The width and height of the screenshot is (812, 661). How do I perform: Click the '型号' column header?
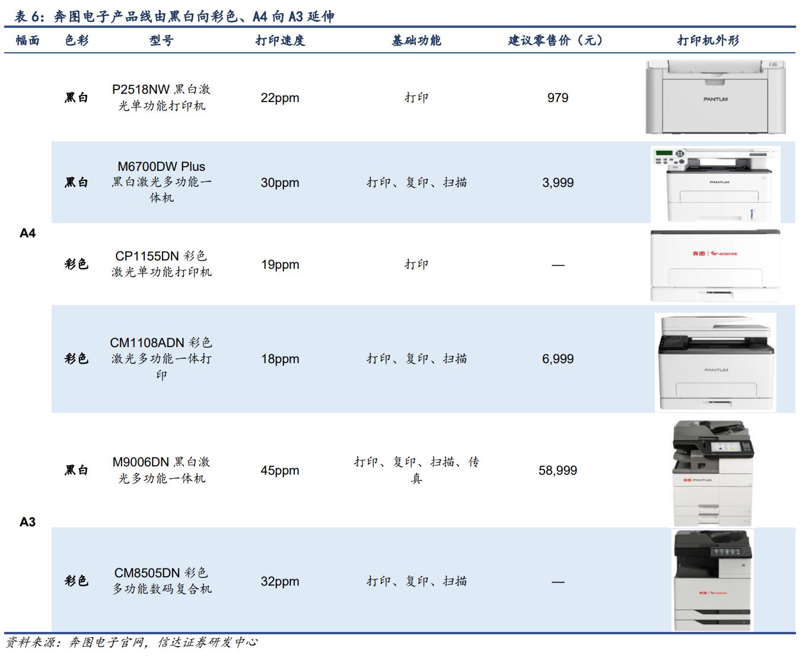pos(161,40)
